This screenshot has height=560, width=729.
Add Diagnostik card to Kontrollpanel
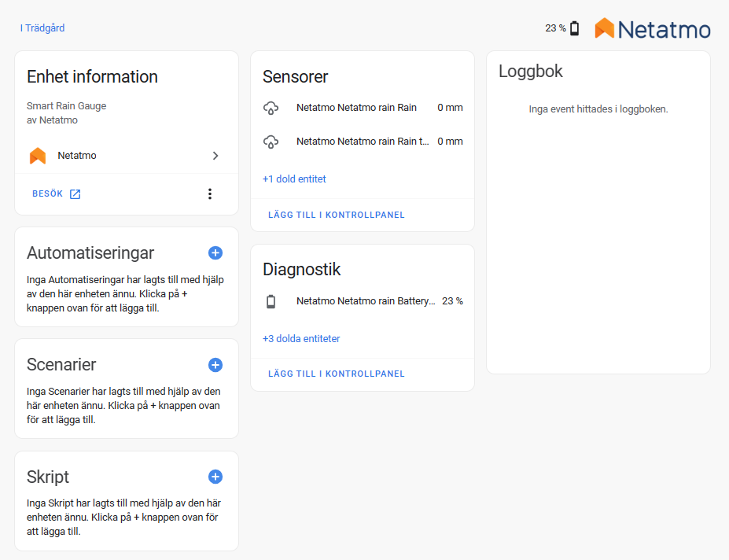(x=336, y=374)
